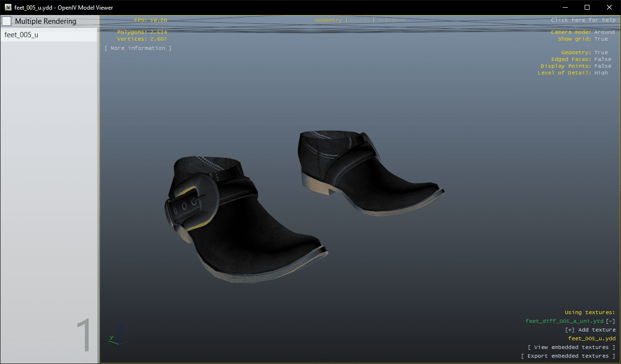Enable the Edged Faces option
The height and width of the screenshot is (364, 621).
point(603,60)
